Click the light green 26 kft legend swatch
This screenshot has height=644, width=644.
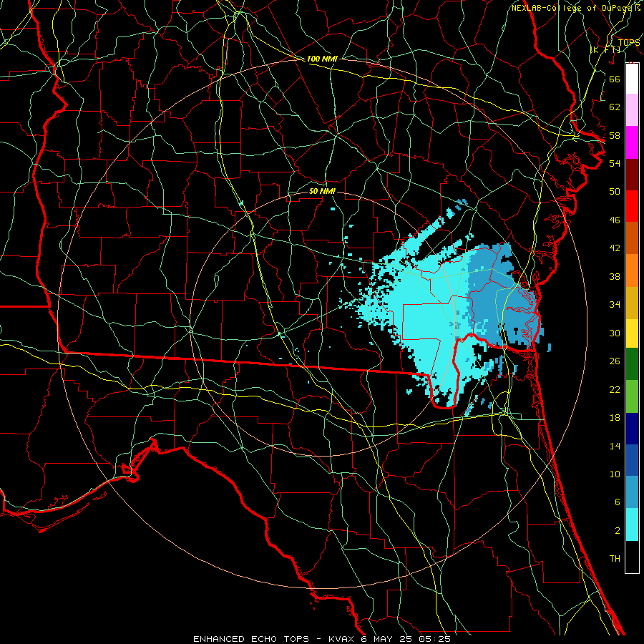(632, 396)
